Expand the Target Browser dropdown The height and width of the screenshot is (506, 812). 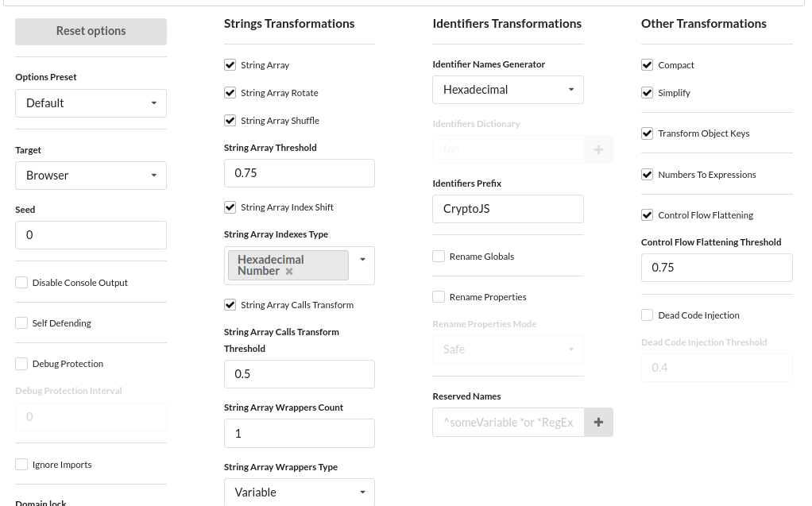point(91,176)
